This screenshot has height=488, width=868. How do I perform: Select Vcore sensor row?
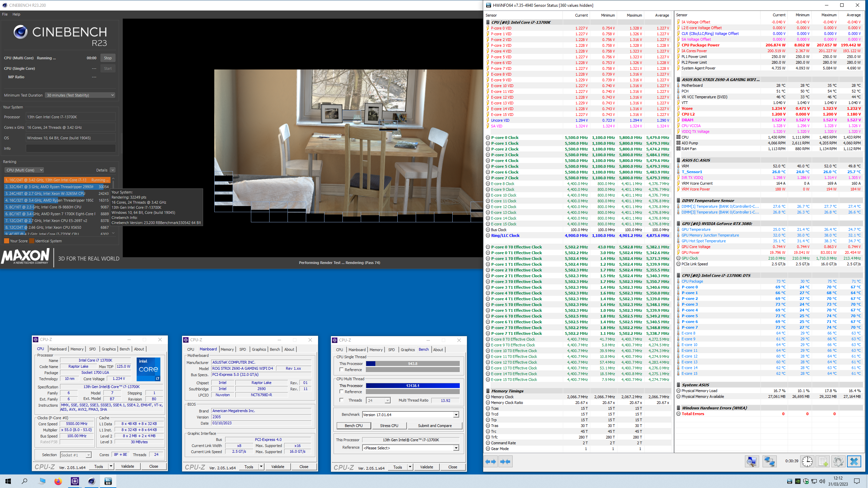point(769,108)
